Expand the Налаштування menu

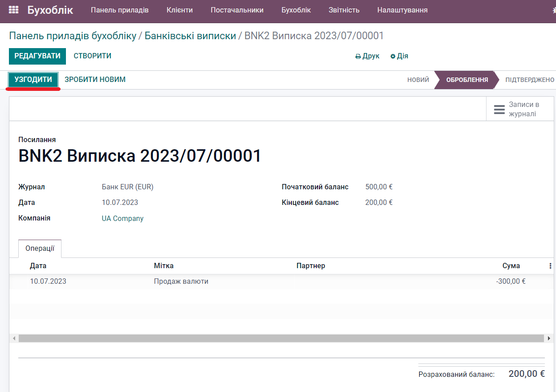pyautogui.click(x=402, y=10)
